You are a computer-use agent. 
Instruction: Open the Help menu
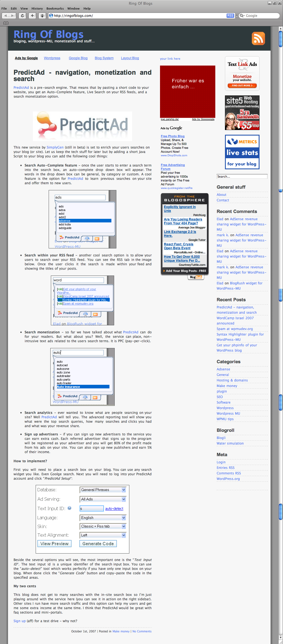87,9
